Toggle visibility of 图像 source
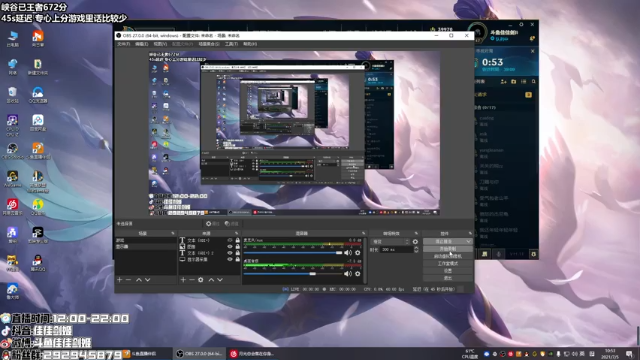This screenshot has width=640, height=360. pyautogui.click(x=230, y=247)
